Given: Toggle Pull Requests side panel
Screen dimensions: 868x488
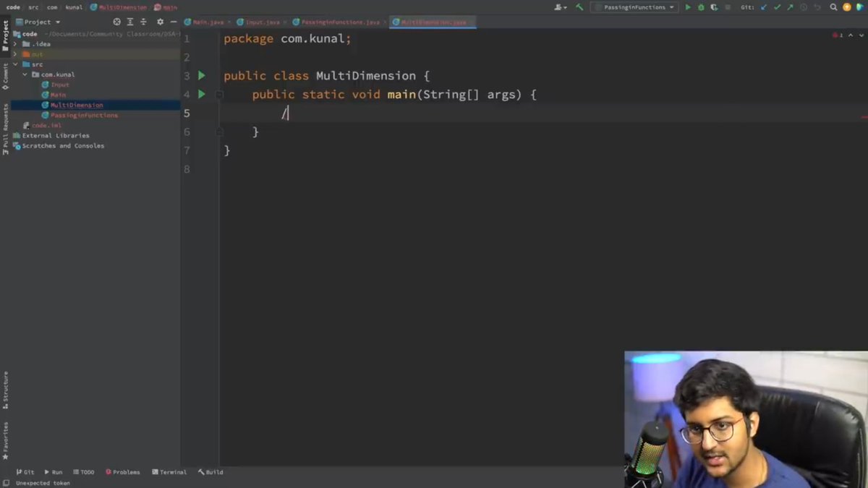Looking at the screenshot, I should [x=6, y=129].
